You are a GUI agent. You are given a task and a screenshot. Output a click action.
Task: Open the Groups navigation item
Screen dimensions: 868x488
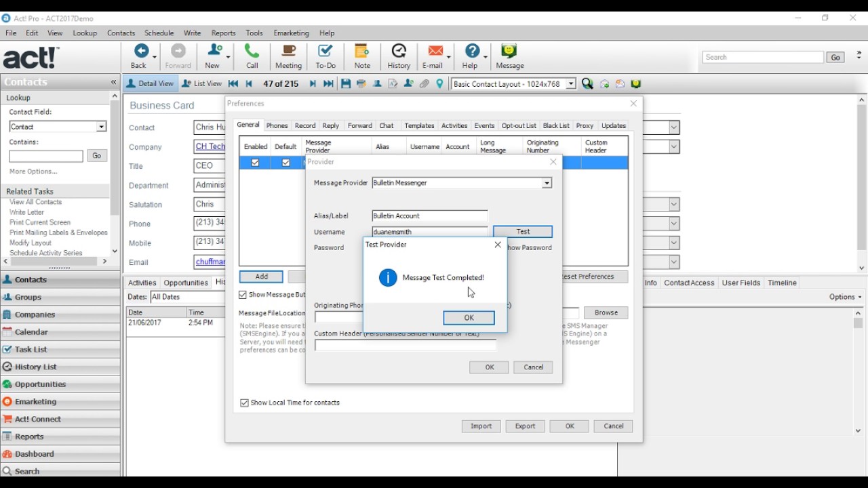pos(60,297)
